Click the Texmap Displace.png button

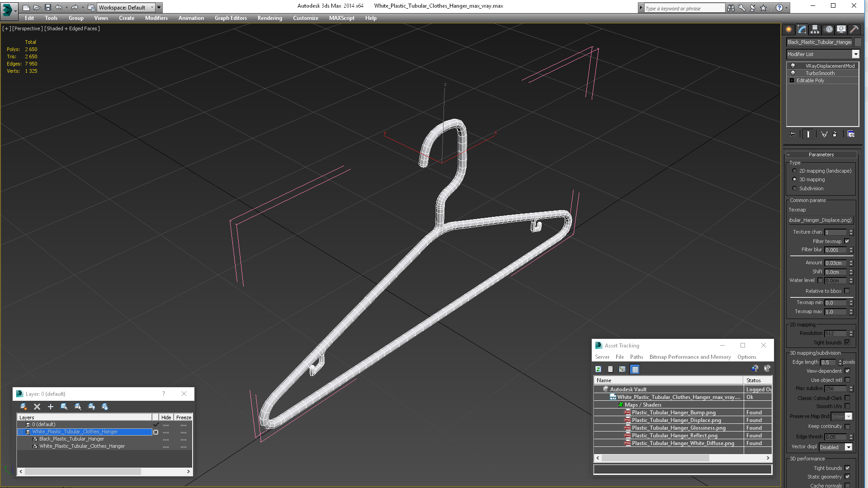pyautogui.click(x=821, y=220)
